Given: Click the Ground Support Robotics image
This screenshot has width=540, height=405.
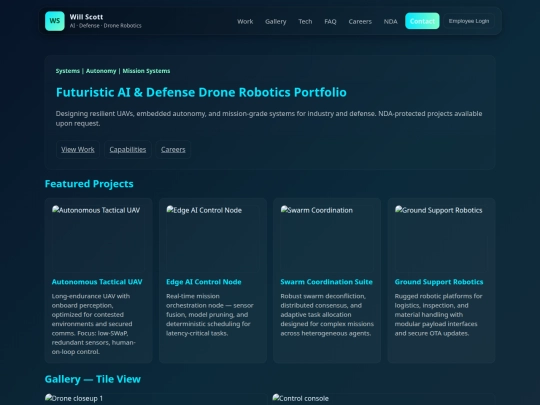Looking at the screenshot, I should click(x=442, y=239).
